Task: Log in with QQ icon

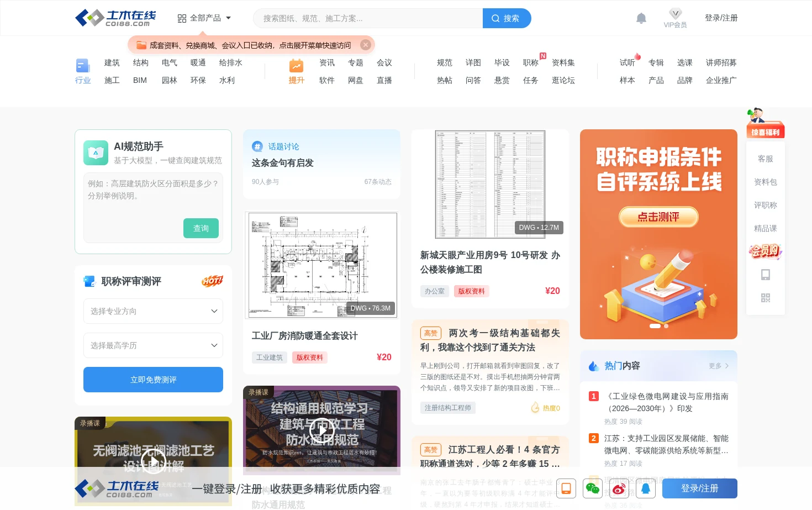Action: point(646,488)
